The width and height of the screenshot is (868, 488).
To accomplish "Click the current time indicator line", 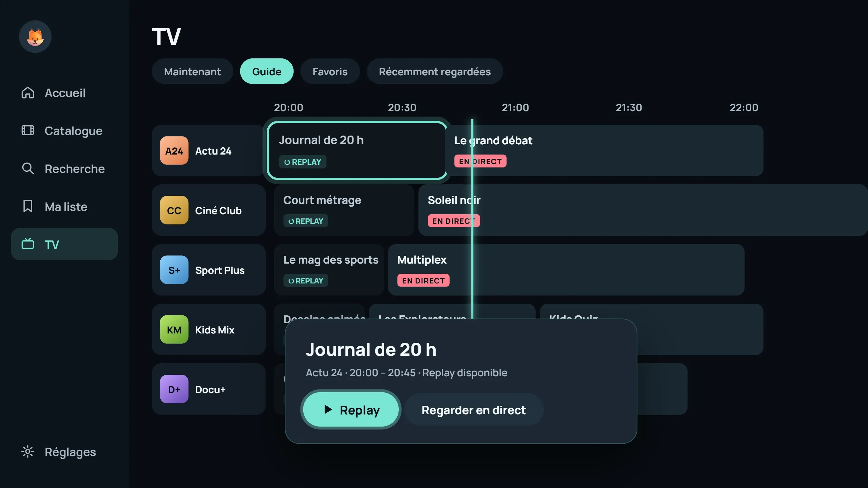I will pyautogui.click(x=472, y=219).
